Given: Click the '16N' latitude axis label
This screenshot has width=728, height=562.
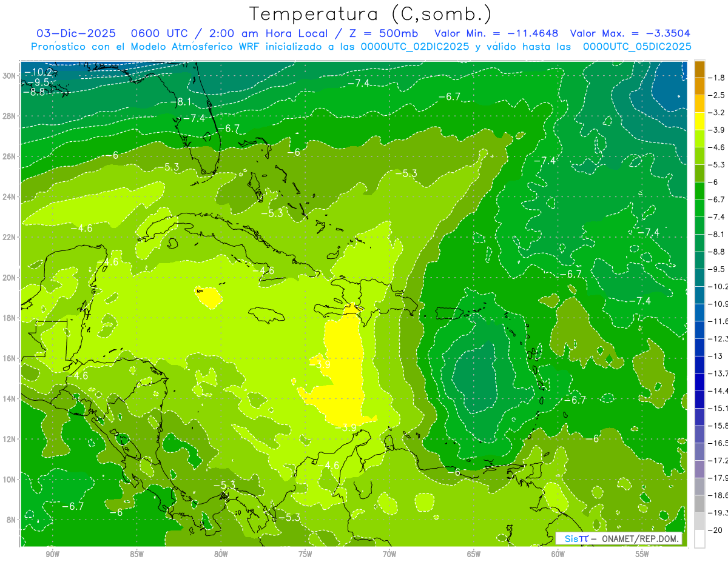Looking at the screenshot, I should 10,358.
